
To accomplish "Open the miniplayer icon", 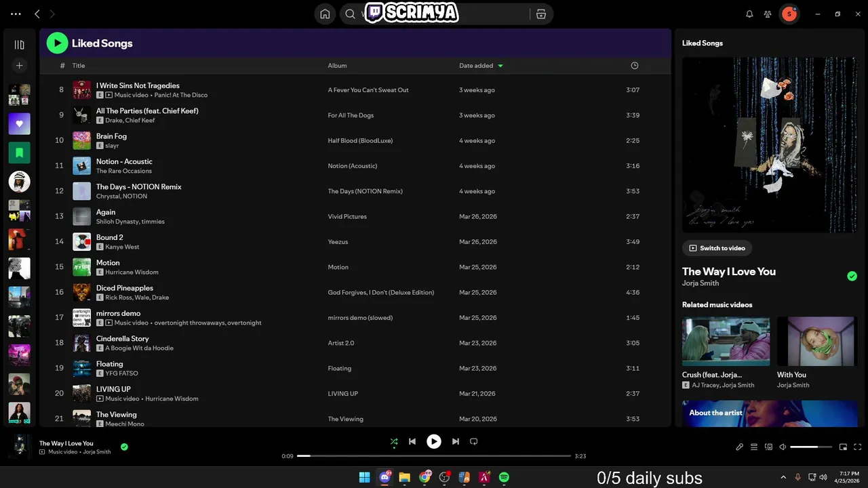I will click(x=843, y=447).
